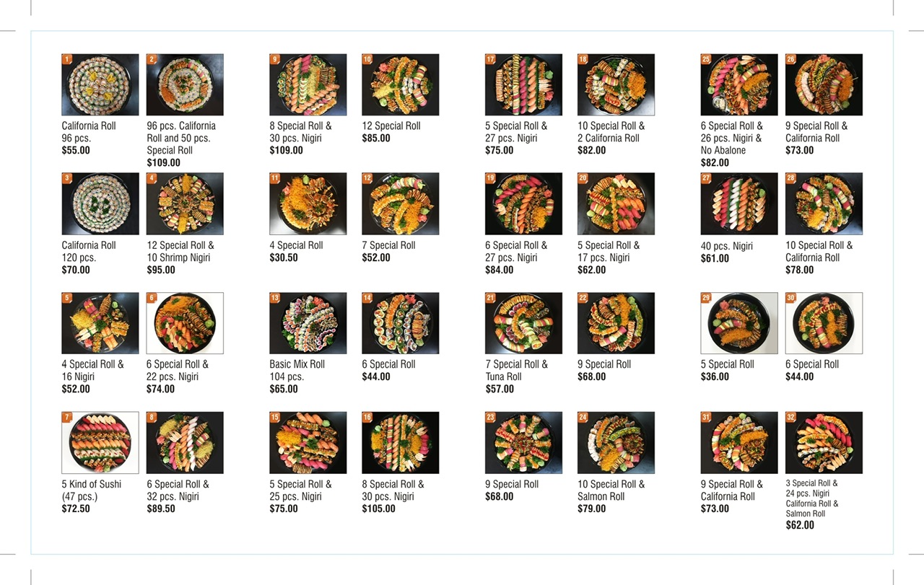Click the orange number 25 badge
Viewport: 924px width, 585px height.
coord(706,59)
